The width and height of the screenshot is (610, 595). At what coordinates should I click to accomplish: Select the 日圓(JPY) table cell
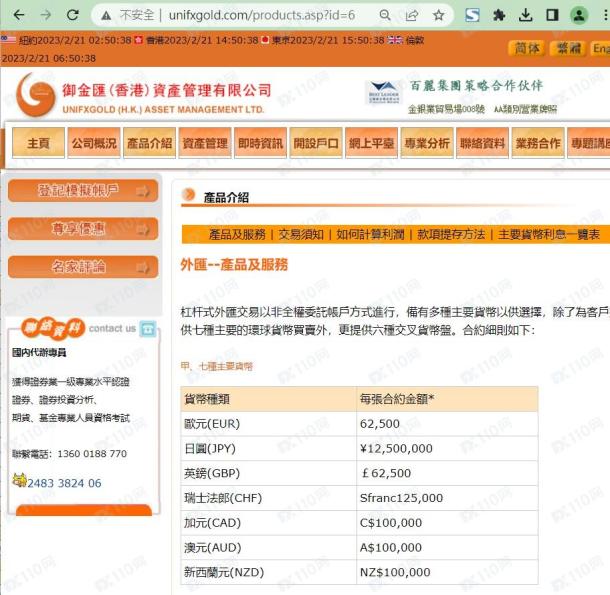[268, 449]
